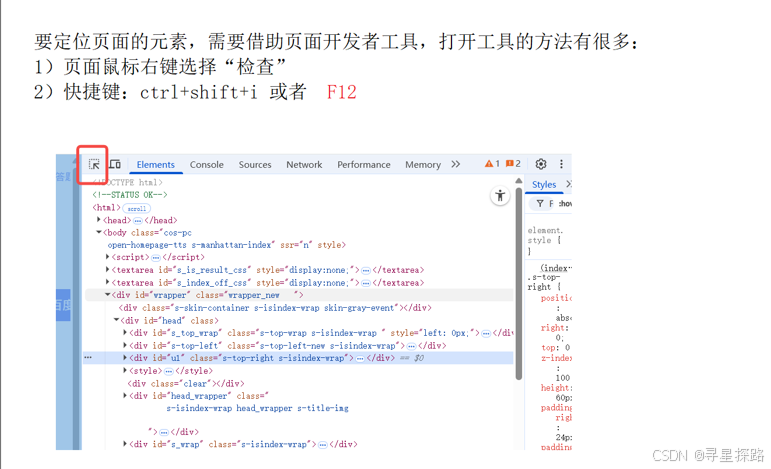Click the floating accessibility figure icon
771x469 pixels.
click(500, 196)
